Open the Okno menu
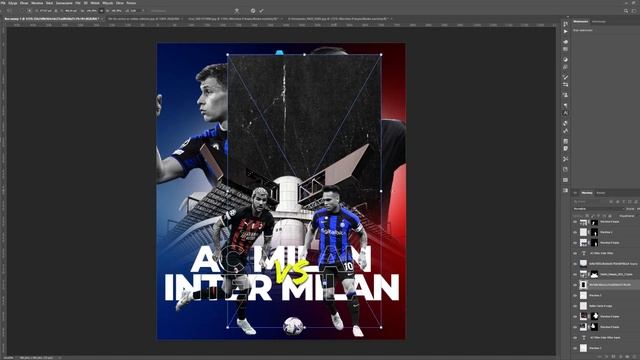This screenshot has width=640, height=360. (x=120, y=3)
